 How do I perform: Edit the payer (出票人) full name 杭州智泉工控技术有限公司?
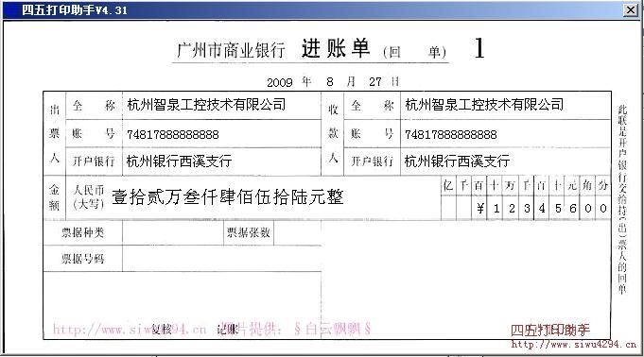(x=206, y=105)
